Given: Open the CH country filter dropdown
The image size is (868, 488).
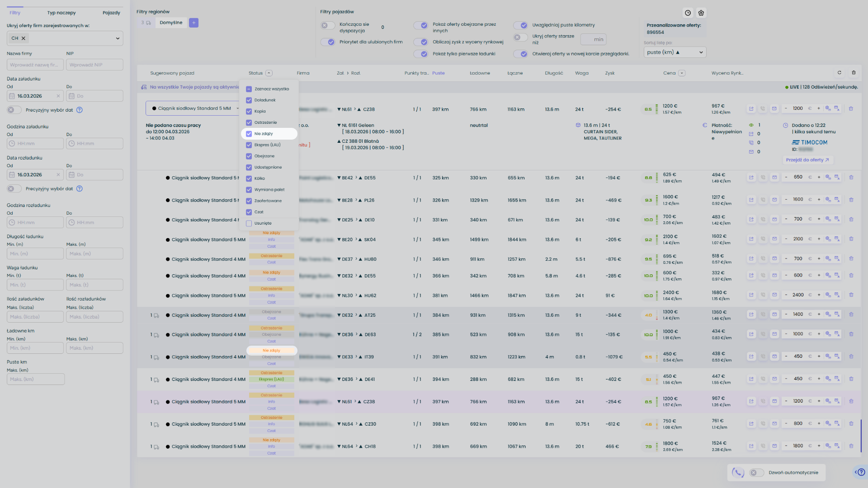Looking at the screenshot, I should tap(117, 38).
